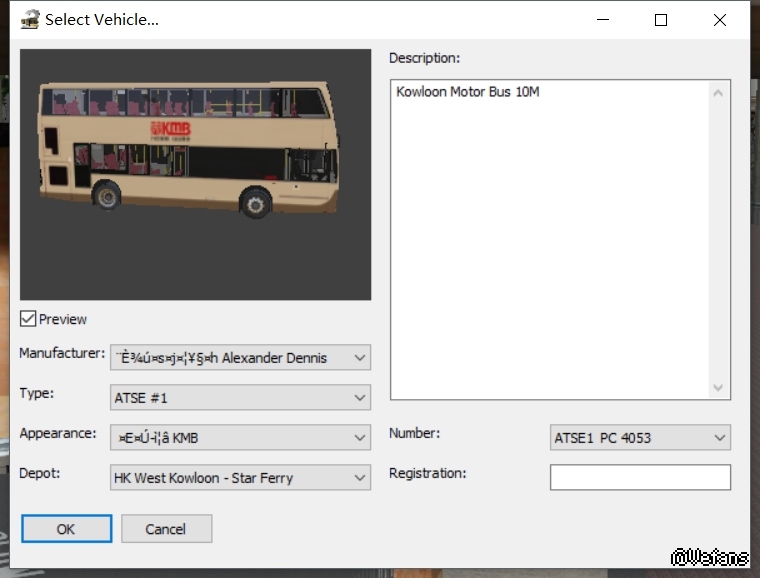Screen dimensions: 760x578
Task: Confirm vehicle selection with OK
Action: click(x=66, y=529)
